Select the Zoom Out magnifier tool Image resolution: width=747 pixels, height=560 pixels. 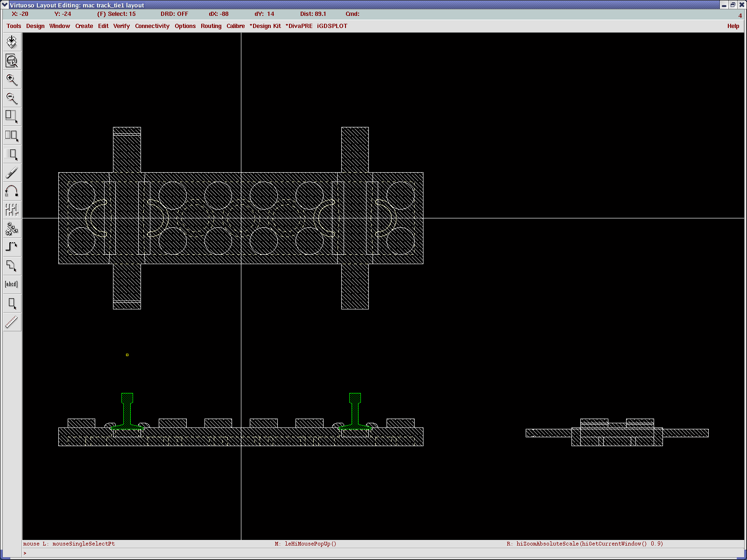[x=12, y=98]
